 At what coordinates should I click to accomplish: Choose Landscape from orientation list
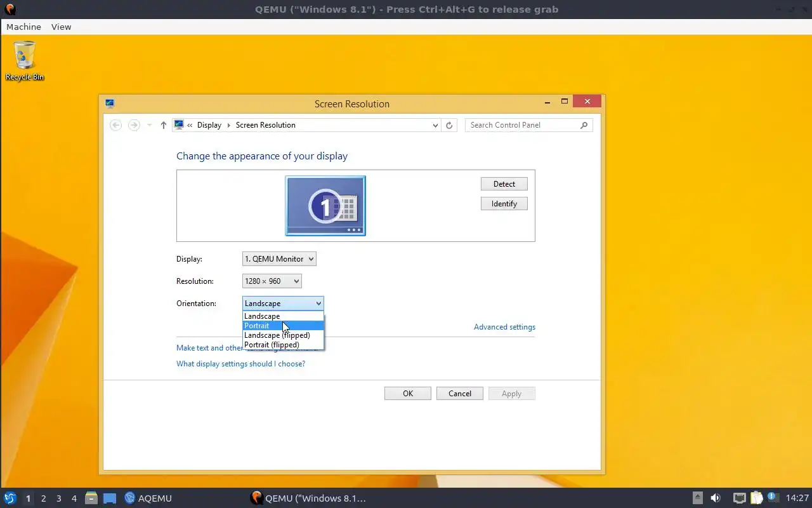pos(283,316)
